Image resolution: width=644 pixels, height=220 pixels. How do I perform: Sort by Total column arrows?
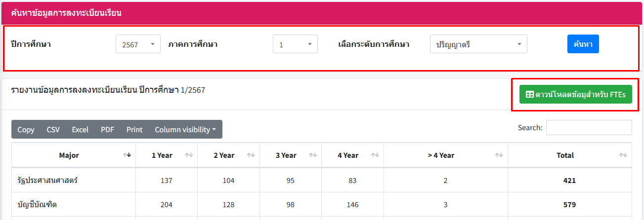coord(623,155)
